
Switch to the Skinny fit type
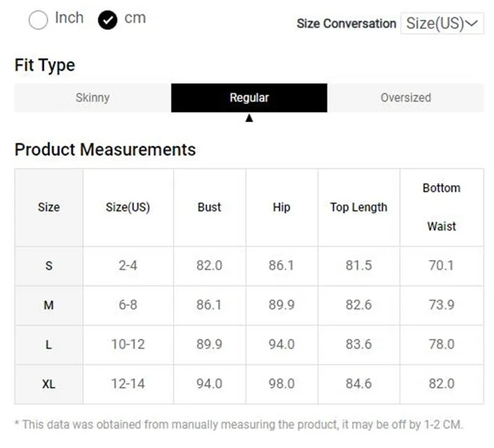pos(93,97)
